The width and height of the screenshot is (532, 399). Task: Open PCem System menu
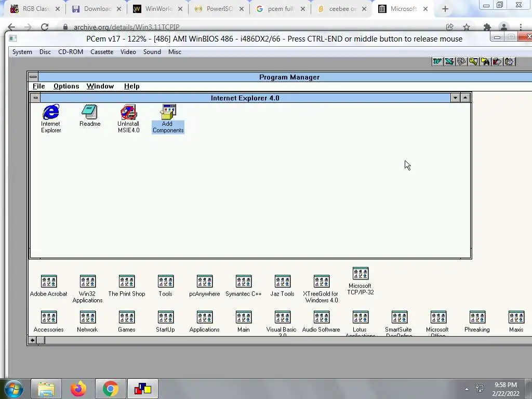[22, 52]
